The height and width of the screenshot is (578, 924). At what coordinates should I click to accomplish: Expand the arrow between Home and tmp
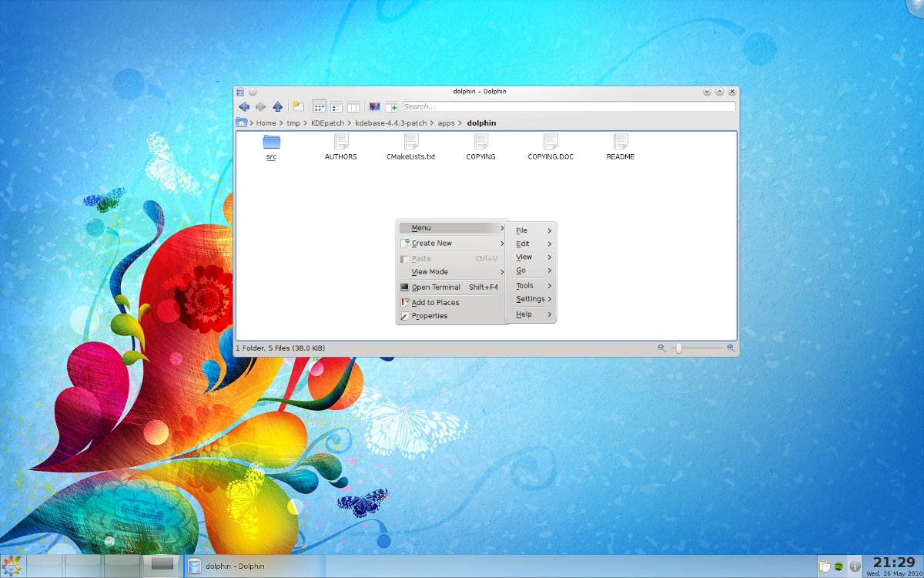click(x=281, y=123)
